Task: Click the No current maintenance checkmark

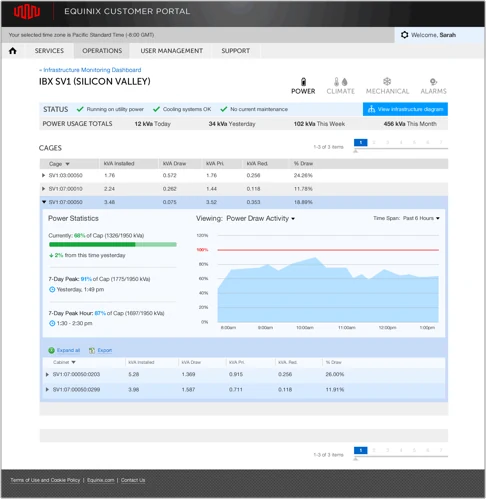Action: coord(224,109)
